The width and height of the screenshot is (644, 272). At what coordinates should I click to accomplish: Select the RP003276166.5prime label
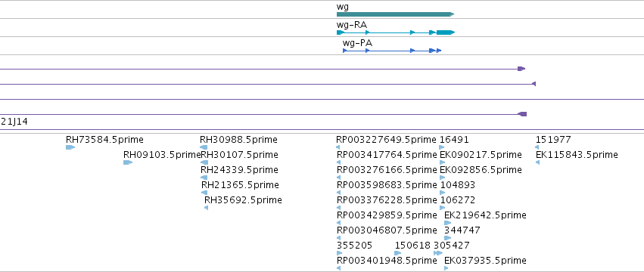coord(387,170)
